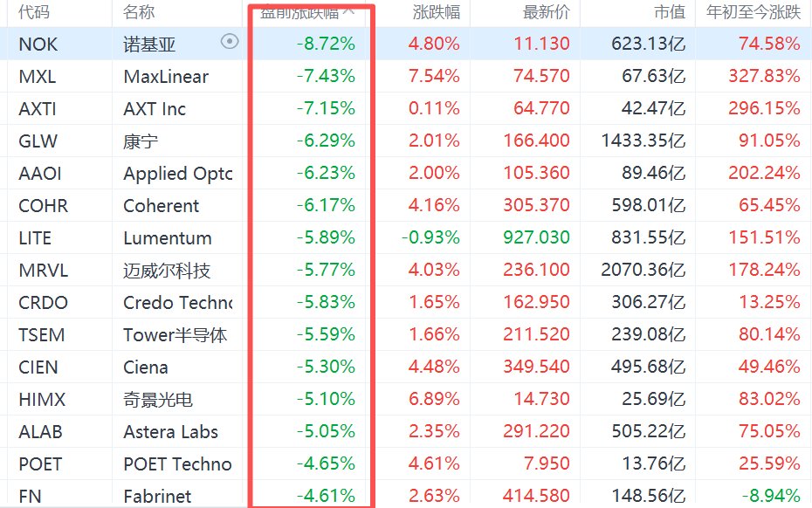812x508 pixels.
Task: Sort by 盘前涨跌幅 column arrow
Action: 349,10
